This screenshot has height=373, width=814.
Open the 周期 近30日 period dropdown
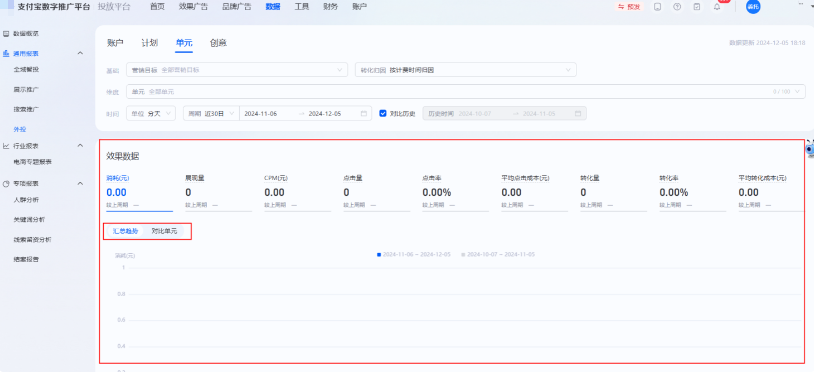211,114
